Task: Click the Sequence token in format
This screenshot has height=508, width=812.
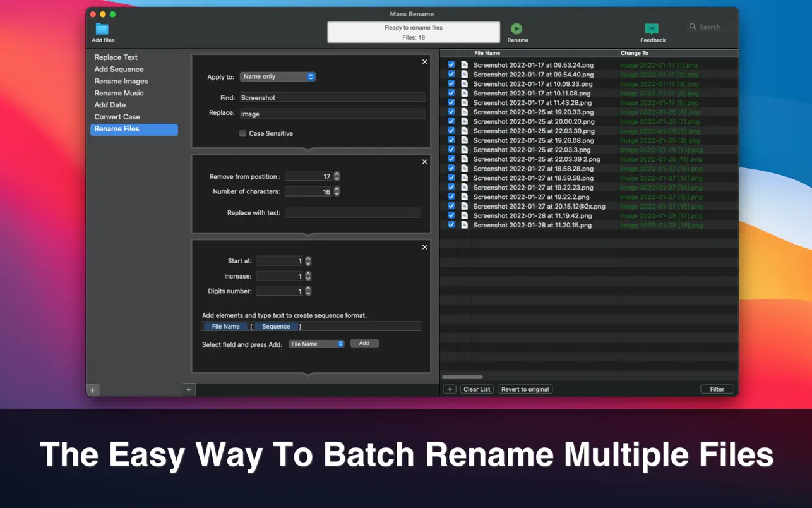Action: coord(276,327)
